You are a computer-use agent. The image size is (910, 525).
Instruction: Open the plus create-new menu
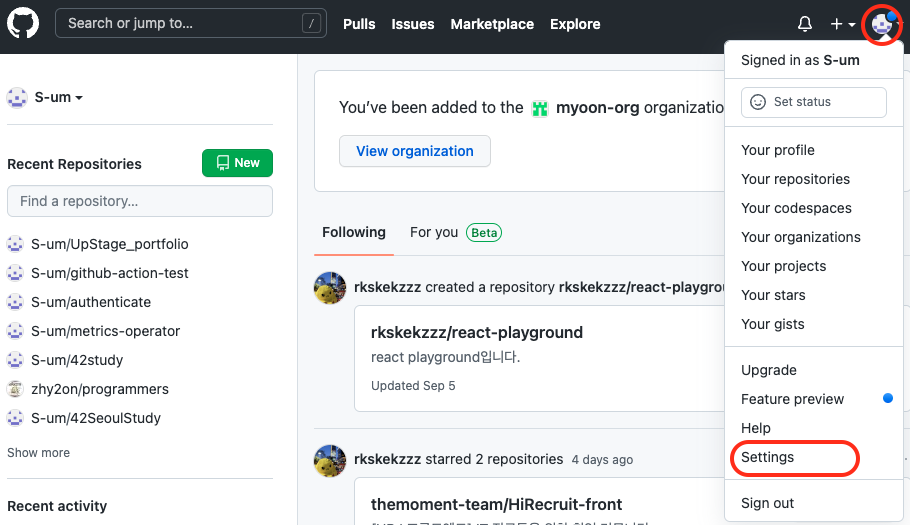[x=842, y=24]
